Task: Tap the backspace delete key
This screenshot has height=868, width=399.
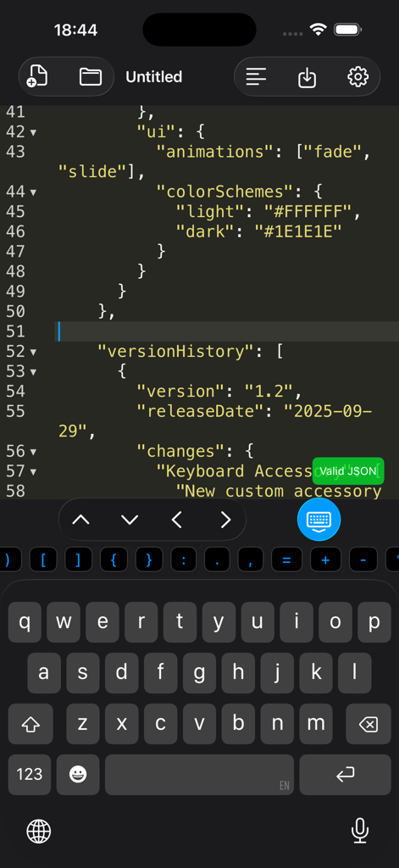Action: pyautogui.click(x=369, y=724)
